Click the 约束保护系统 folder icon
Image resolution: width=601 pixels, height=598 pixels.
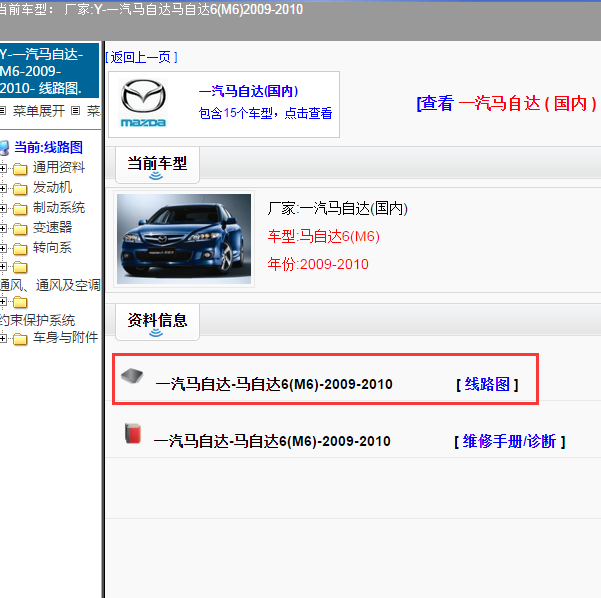[20, 302]
